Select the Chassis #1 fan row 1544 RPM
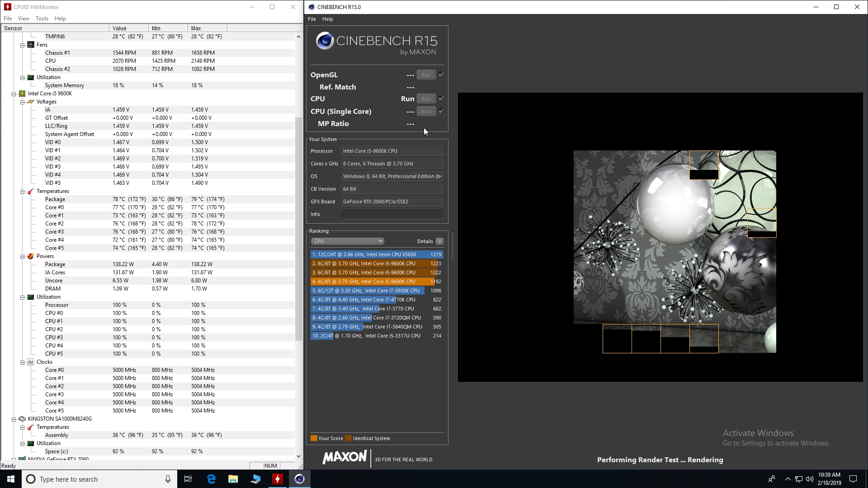 click(x=148, y=53)
